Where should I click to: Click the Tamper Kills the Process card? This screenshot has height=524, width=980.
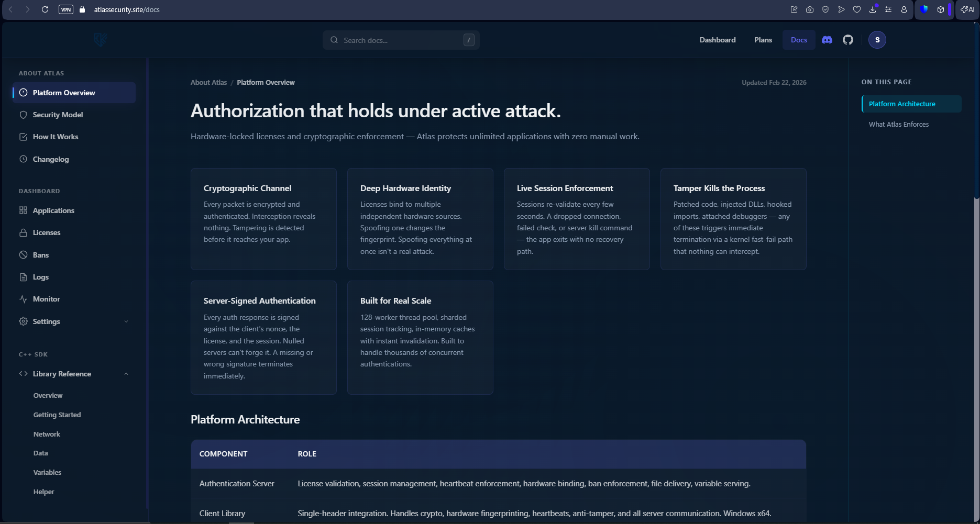pyautogui.click(x=733, y=219)
